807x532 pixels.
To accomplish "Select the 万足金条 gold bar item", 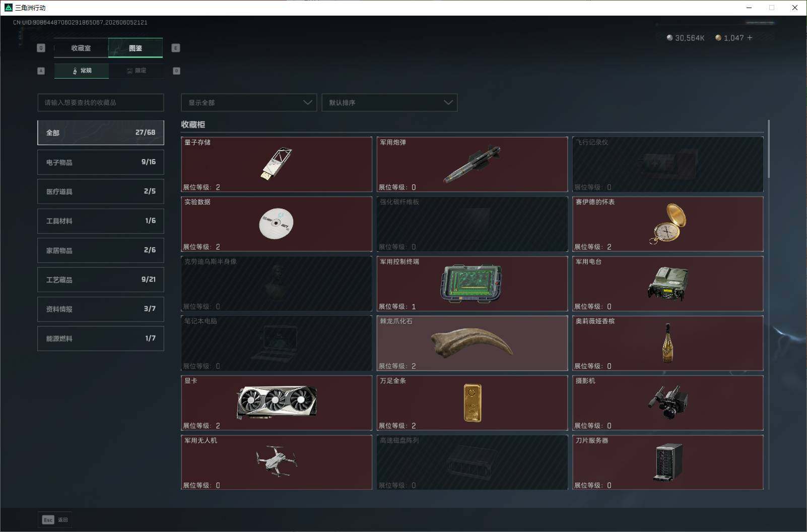I will click(x=472, y=403).
